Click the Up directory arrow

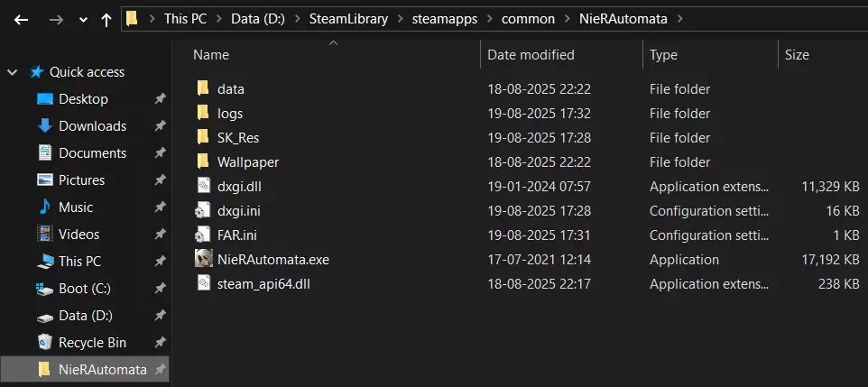click(106, 19)
